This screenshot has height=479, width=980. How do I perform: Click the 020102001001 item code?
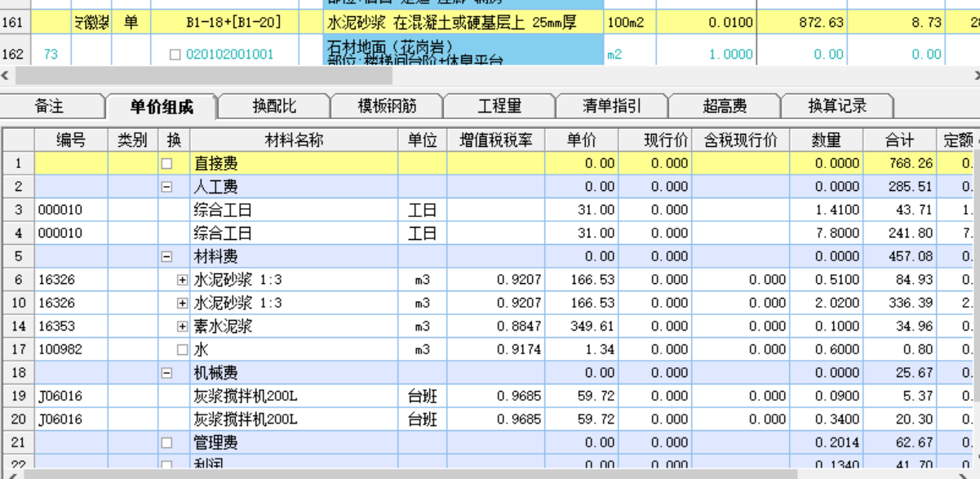point(229,55)
